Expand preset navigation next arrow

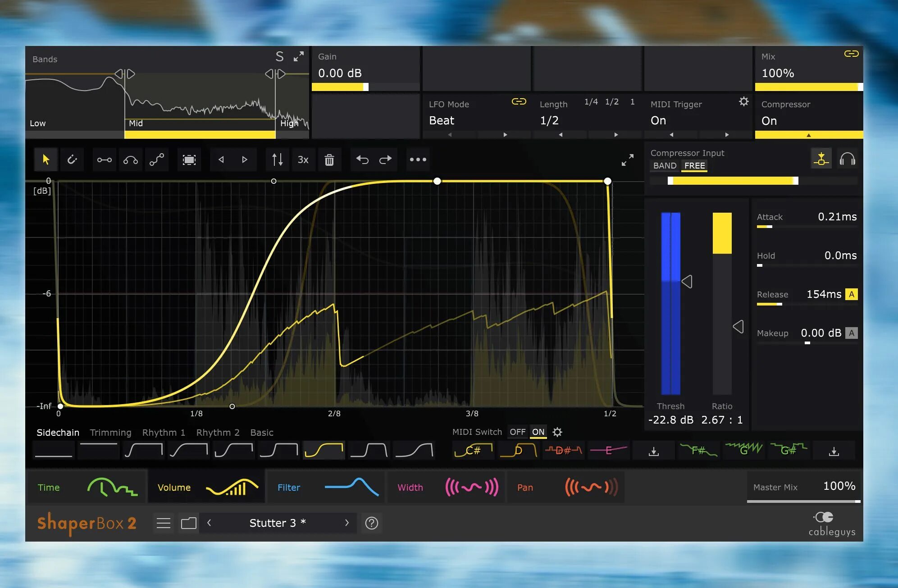[x=346, y=522]
